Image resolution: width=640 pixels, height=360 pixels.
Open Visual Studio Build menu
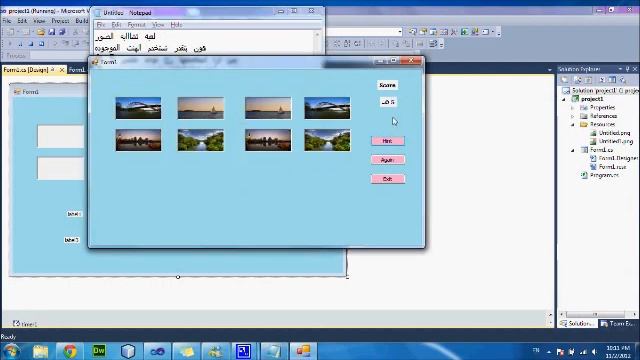click(x=82, y=20)
